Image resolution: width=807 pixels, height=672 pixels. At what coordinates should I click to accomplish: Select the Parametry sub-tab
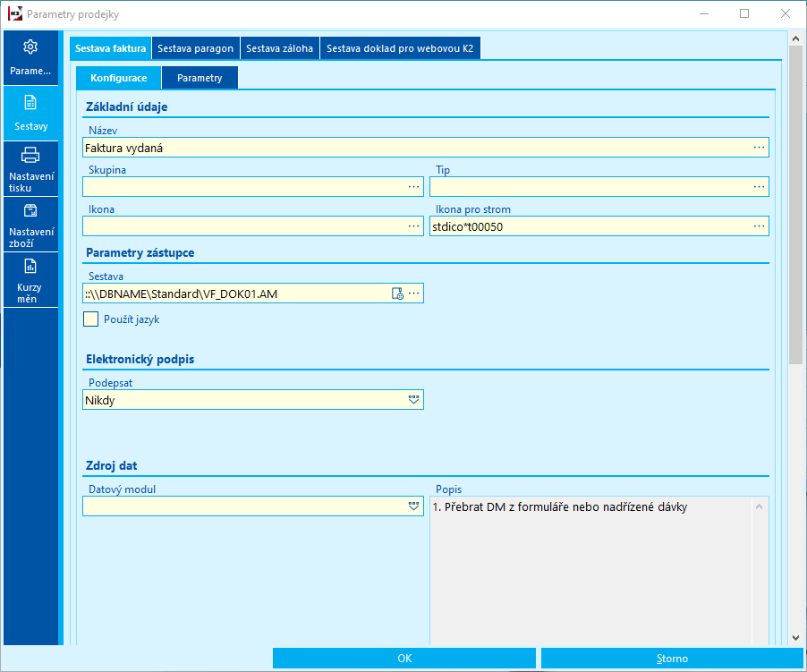(200, 78)
